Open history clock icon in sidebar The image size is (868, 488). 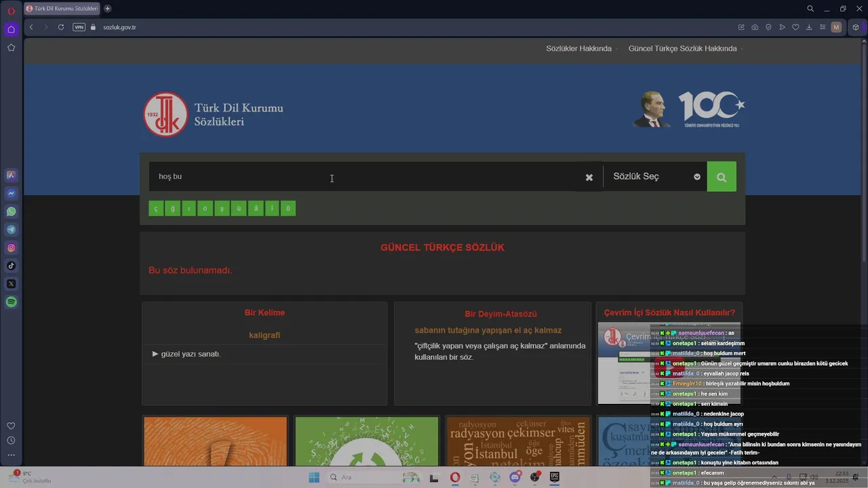(x=11, y=441)
